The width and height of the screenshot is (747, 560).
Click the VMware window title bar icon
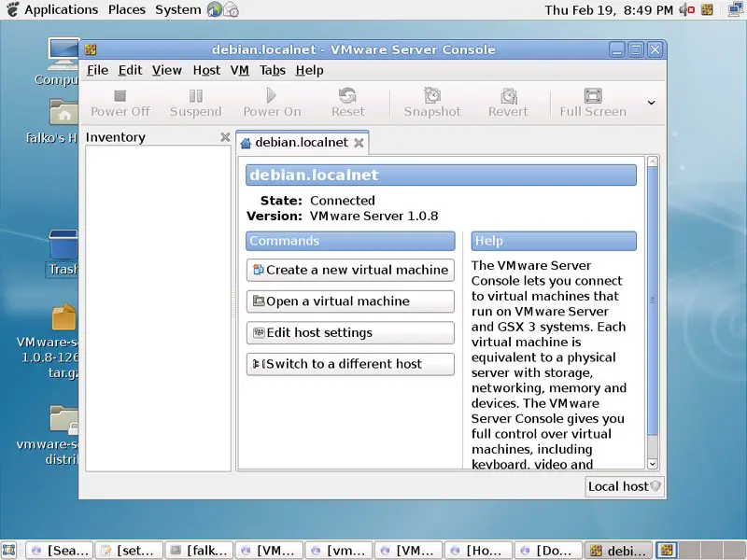pyautogui.click(x=91, y=49)
